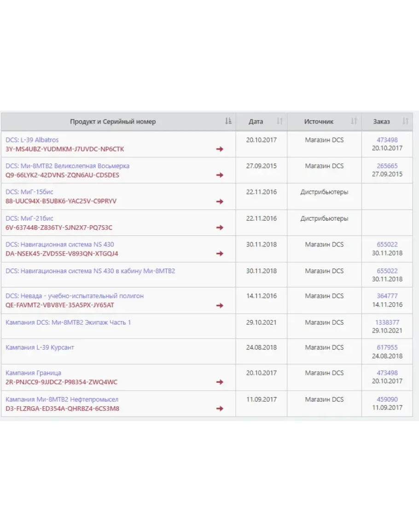Open Кампания L-39 Курсант link

[x=40, y=347]
